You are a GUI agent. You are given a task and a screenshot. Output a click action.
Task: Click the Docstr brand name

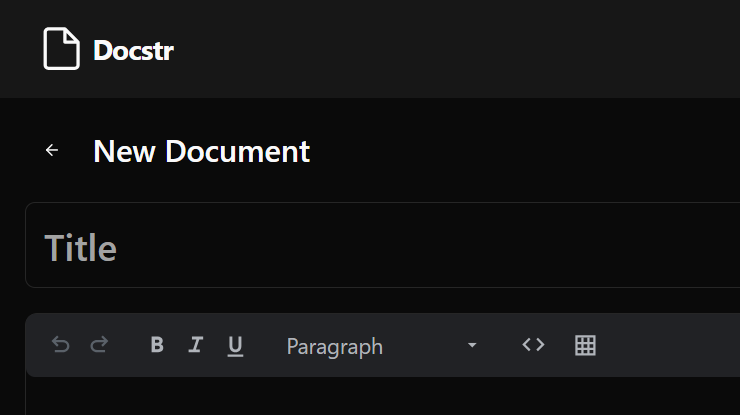tap(134, 50)
